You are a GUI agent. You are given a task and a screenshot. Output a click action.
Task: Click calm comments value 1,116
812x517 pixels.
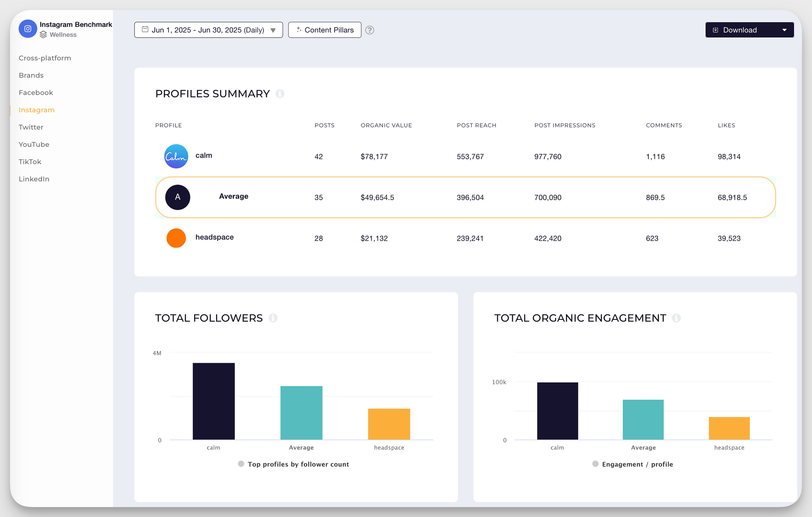coord(655,157)
